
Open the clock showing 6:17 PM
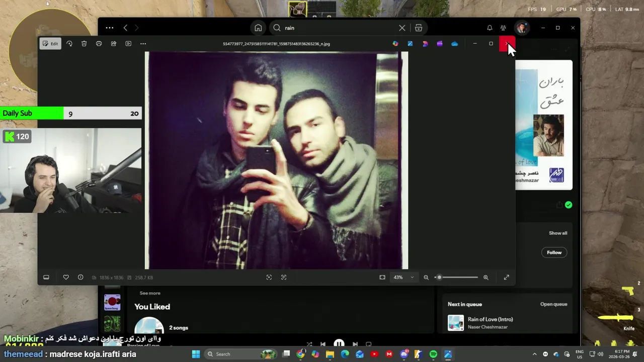619,354
